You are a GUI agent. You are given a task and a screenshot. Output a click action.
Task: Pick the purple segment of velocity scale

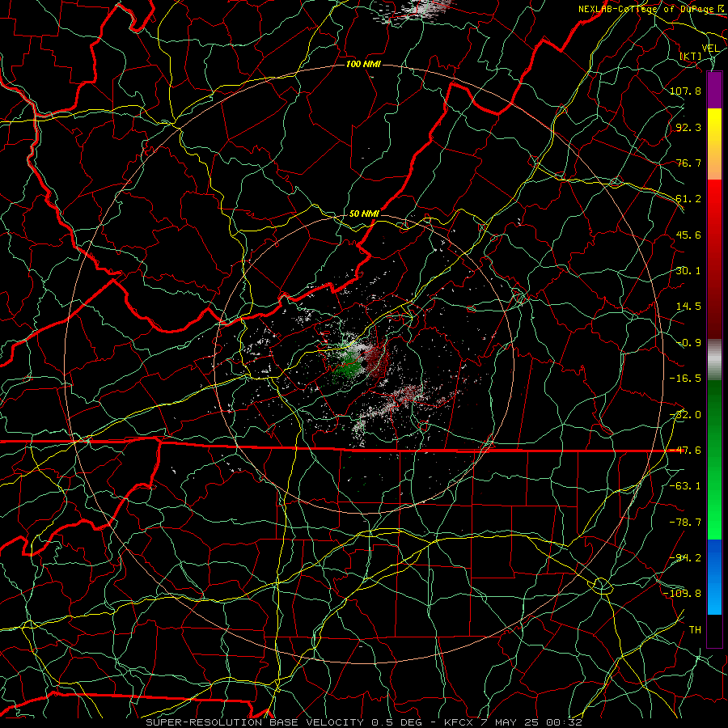714,90
